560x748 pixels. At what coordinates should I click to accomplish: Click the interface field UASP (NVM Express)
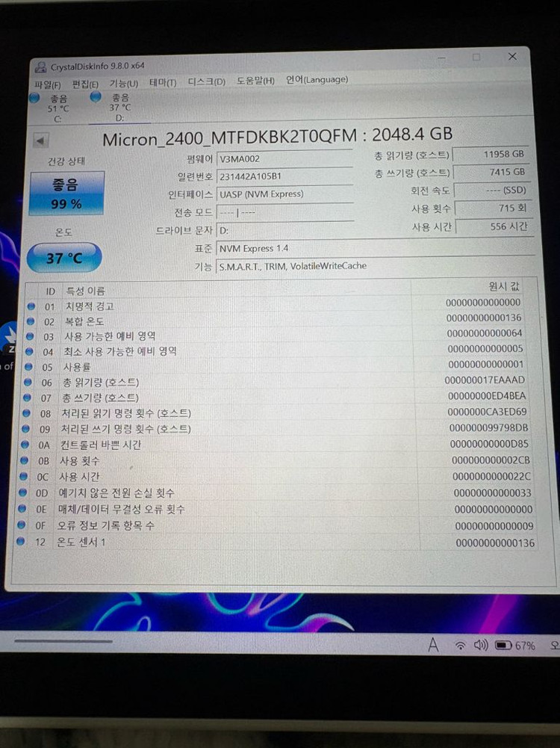click(284, 194)
